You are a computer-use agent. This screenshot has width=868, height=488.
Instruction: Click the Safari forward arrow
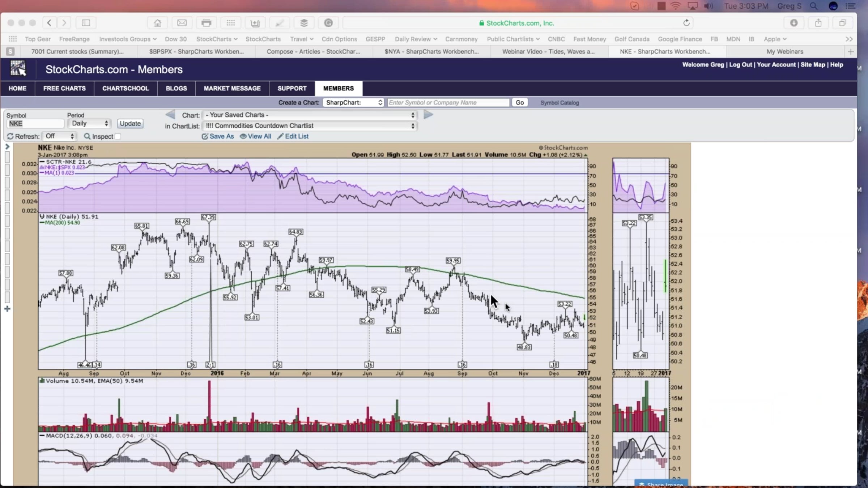click(x=64, y=23)
